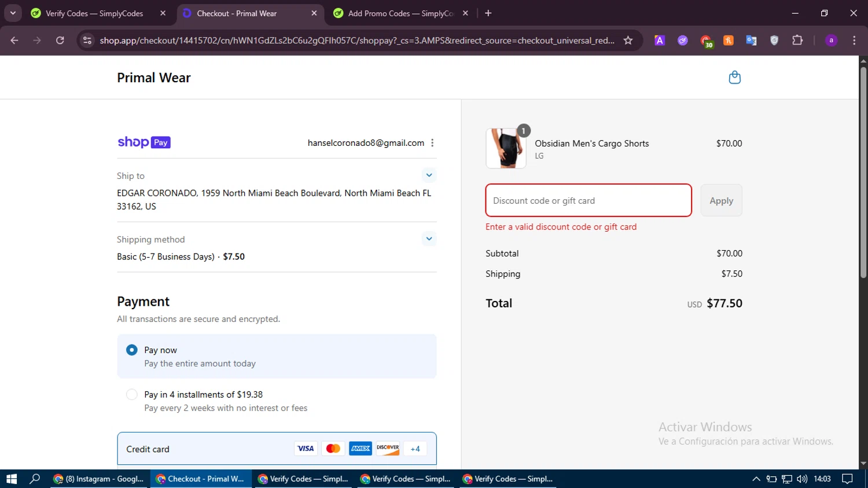Go back using browser back arrow

pyautogui.click(x=14, y=41)
